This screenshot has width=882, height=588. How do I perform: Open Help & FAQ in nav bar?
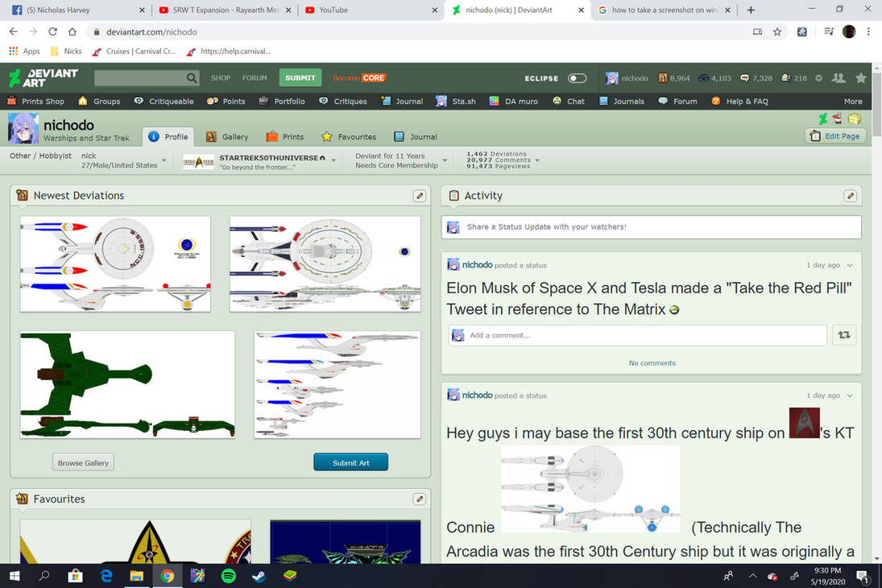(739, 101)
